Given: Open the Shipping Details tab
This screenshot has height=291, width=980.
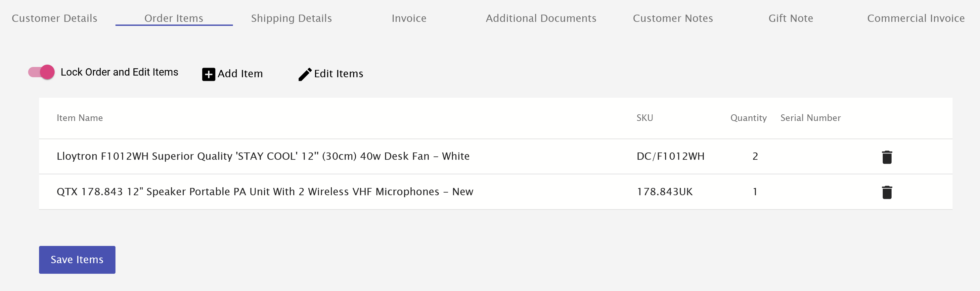Looking at the screenshot, I should tap(291, 18).
